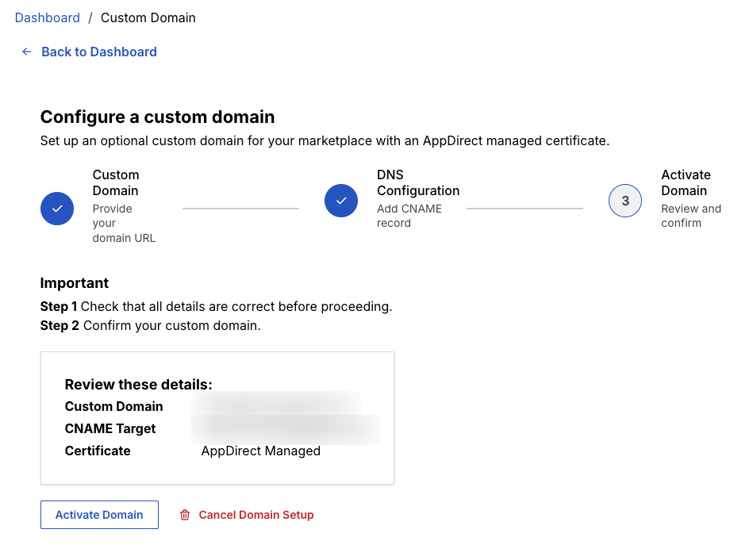Click the back arrow icon
This screenshot has height=560, width=753.
27,52
